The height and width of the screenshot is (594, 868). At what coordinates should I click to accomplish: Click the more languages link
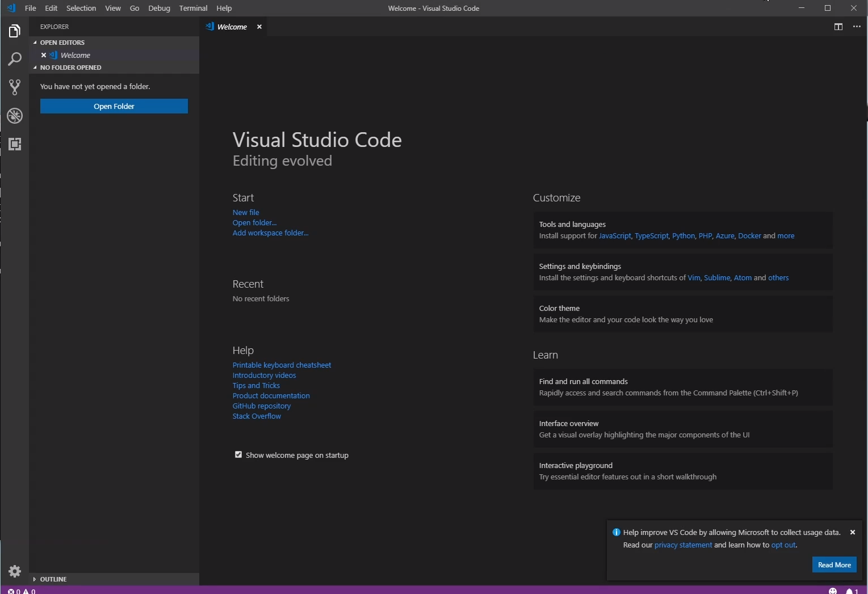(786, 235)
